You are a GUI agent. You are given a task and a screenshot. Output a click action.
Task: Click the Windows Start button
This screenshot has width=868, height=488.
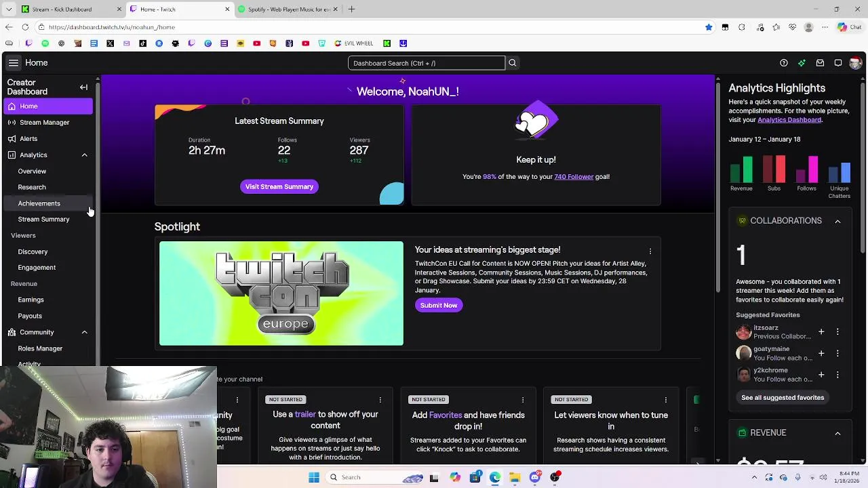(x=314, y=477)
